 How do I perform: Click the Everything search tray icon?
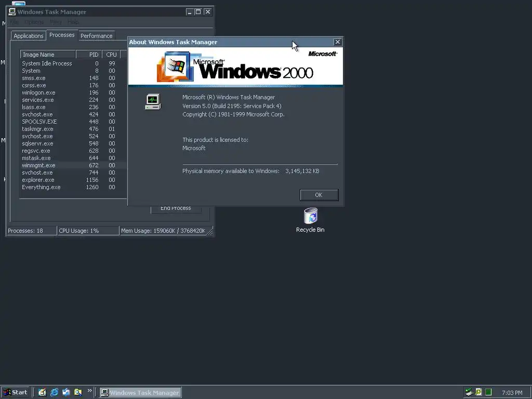tap(478, 392)
